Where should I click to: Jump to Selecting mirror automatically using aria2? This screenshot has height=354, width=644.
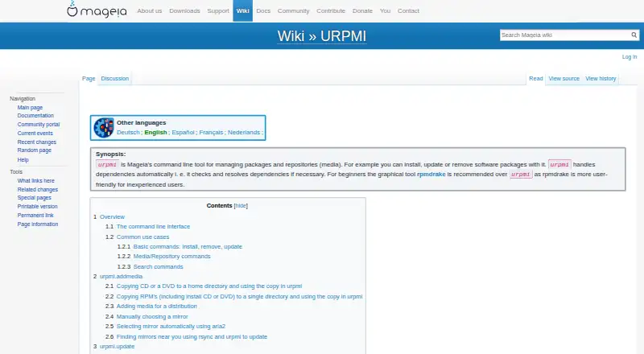[x=171, y=327]
